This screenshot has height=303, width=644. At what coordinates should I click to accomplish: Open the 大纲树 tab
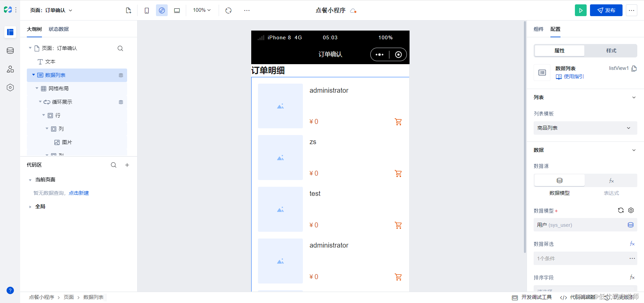34,29
